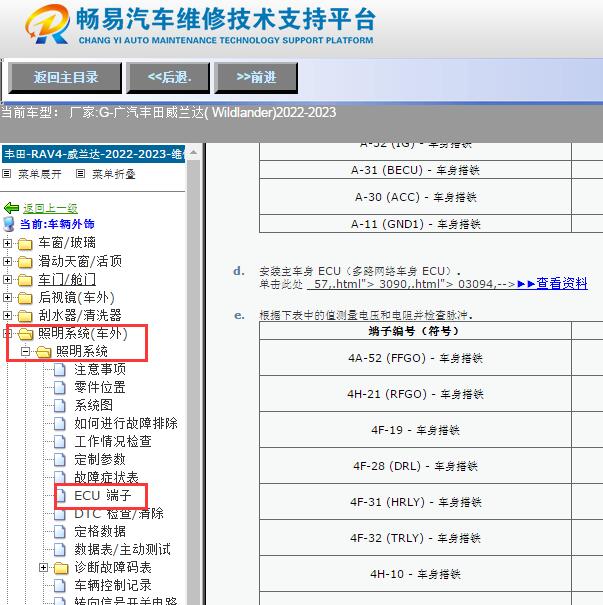Click the 如何进行故障排除 page icon

[60, 424]
